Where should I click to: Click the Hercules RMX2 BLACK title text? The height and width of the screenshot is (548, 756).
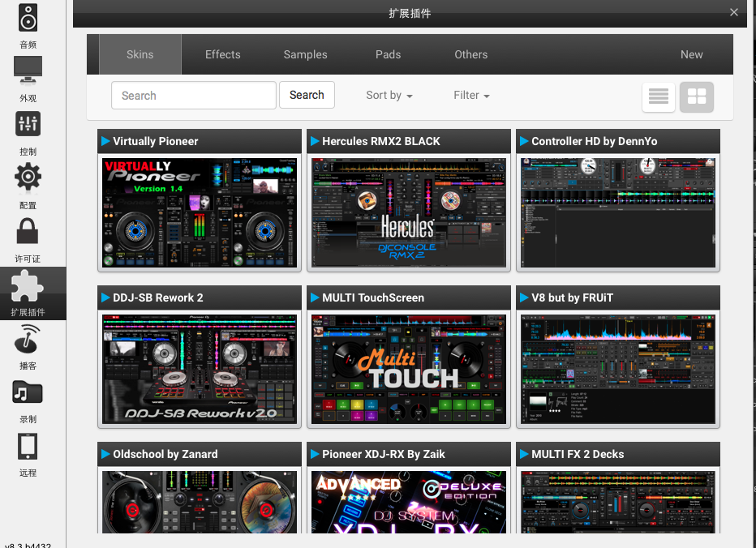point(381,141)
